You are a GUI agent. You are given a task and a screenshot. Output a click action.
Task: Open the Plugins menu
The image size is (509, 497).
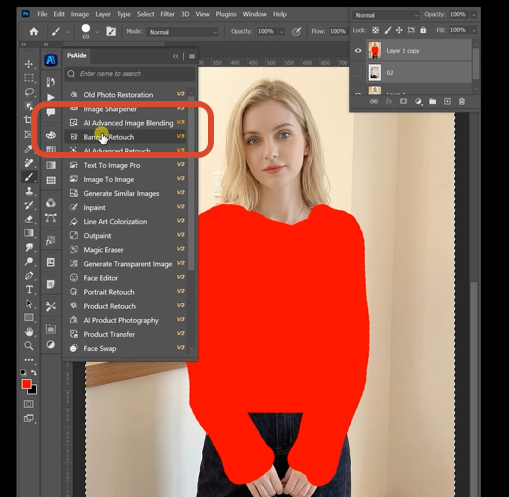pyautogui.click(x=226, y=14)
